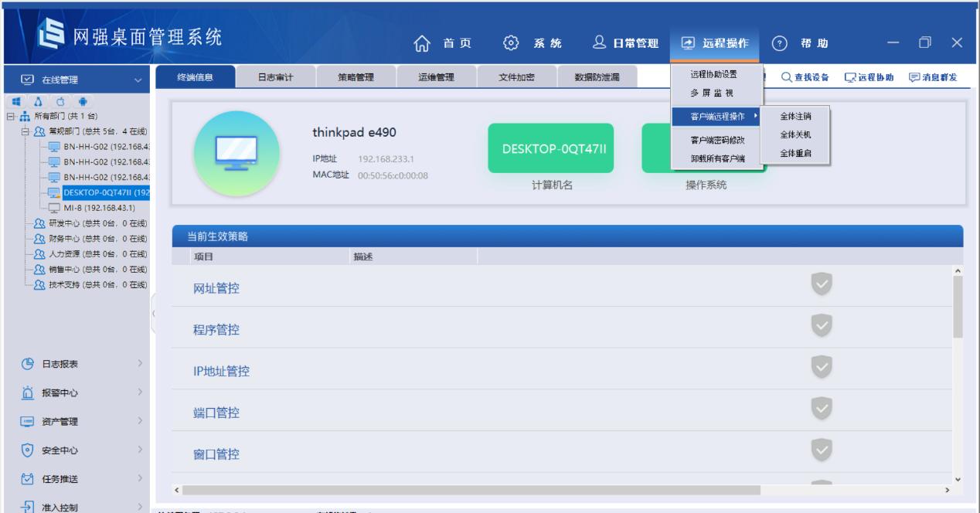
Task: Open the 运维管理 tab
Action: pyautogui.click(x=437, y=76)
